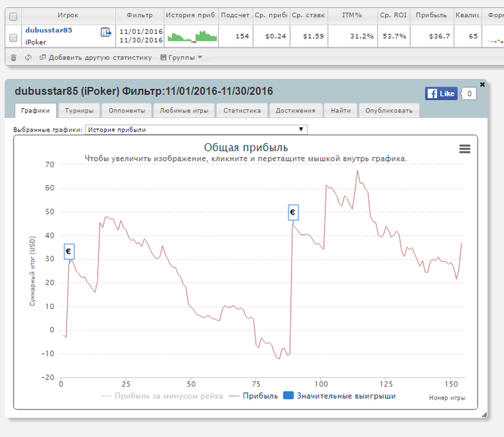The height and width of the screenshot is (437, 504).
Task: Click the ROI value 53.7%
Action: coord(395,36)
